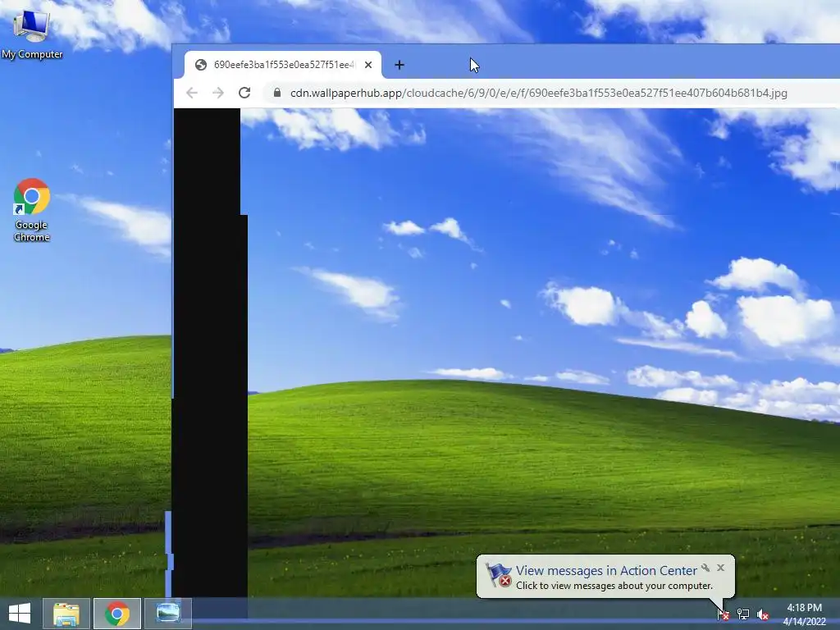Open File Explorer from the taskbar
This screenshot has height=630, width=840.
pos(66,614)
